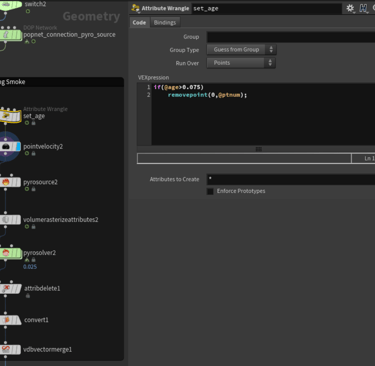The height and width of the screenshot is (366, 375).
Task: Click the 'volumerasterizeattributes2' node name label
Action: click(x=61, y=220)
